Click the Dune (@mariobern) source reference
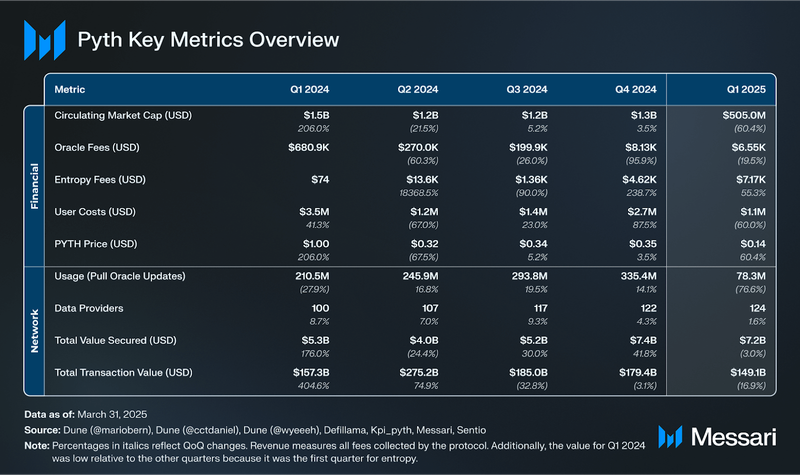This screenshot has height=475, width=800. [108, 428]
